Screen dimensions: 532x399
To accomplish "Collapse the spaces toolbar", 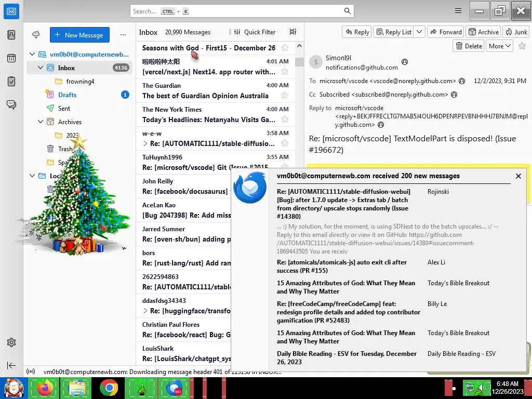I will 11,365.
